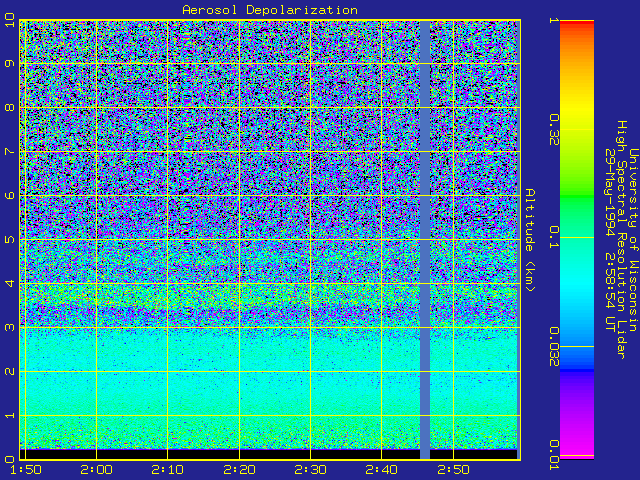Click the altitude tick label 7

tap(9, 152)
